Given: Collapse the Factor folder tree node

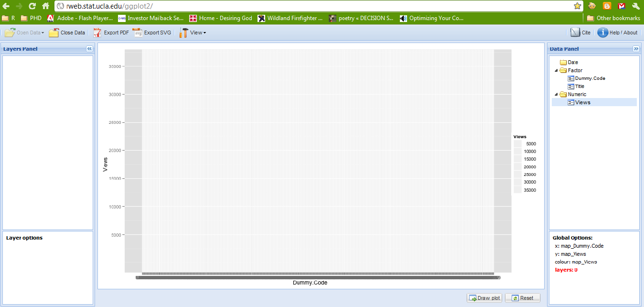Looking at the screenshot, I should click(557, 70).
